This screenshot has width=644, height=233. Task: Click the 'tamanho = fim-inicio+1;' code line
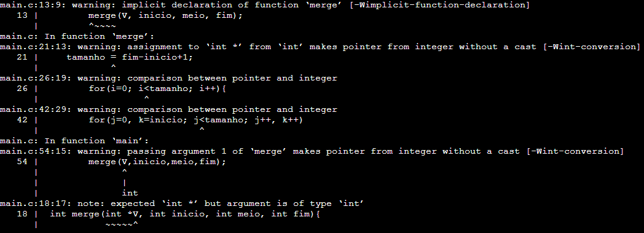[x=130, y=57]
